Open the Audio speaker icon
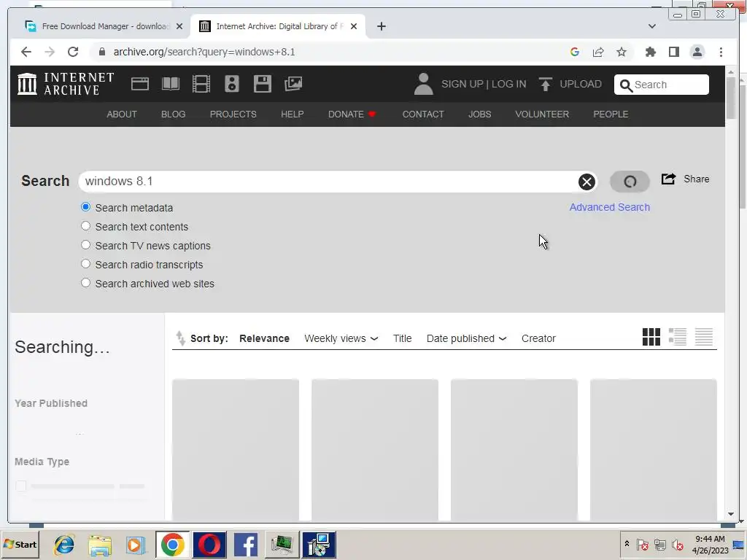The height and width of the screenshot is (560, 747). (x=232, y=84)
